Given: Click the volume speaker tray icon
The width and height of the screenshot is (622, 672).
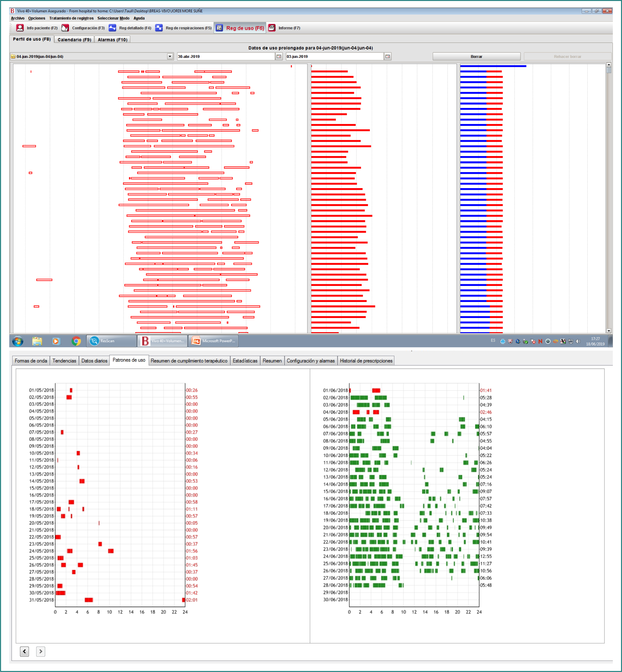Looking at the screenshot, I should (x=578, y=341).
